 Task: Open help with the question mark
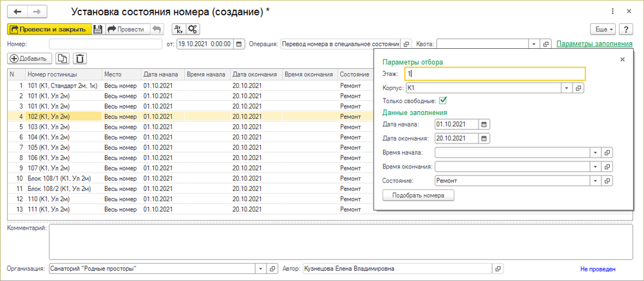(x=625, y=30)
